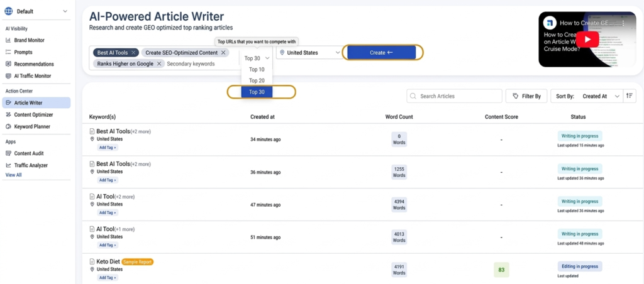Click the Article Writer pencil icon

pos(8,102)
